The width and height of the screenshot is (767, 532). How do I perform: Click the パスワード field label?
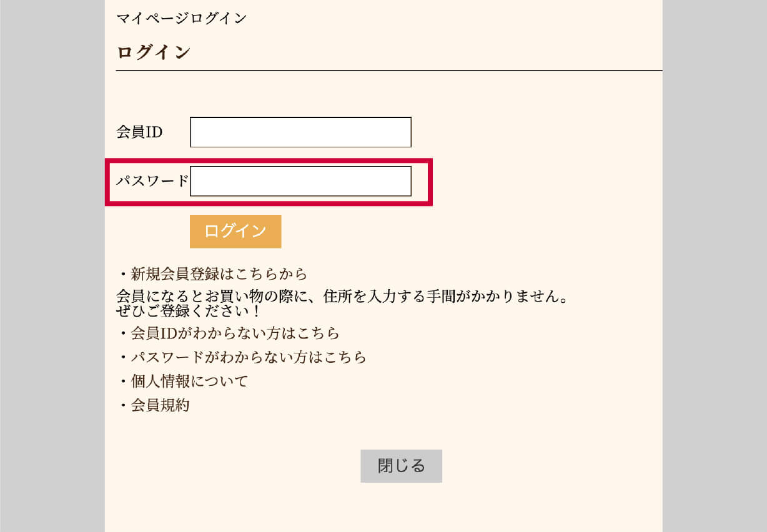[x=152, y=181]
